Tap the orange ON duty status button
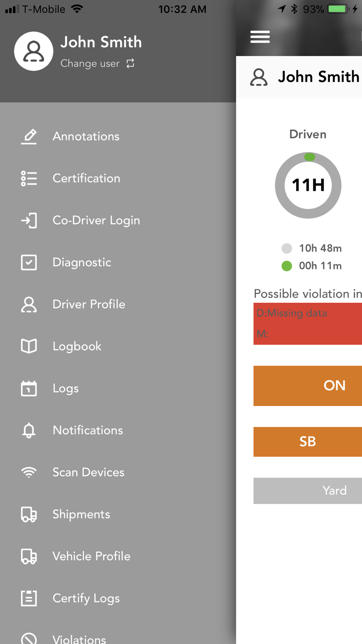The height and width of the screenshot is (644, 362). click(308, 386)
